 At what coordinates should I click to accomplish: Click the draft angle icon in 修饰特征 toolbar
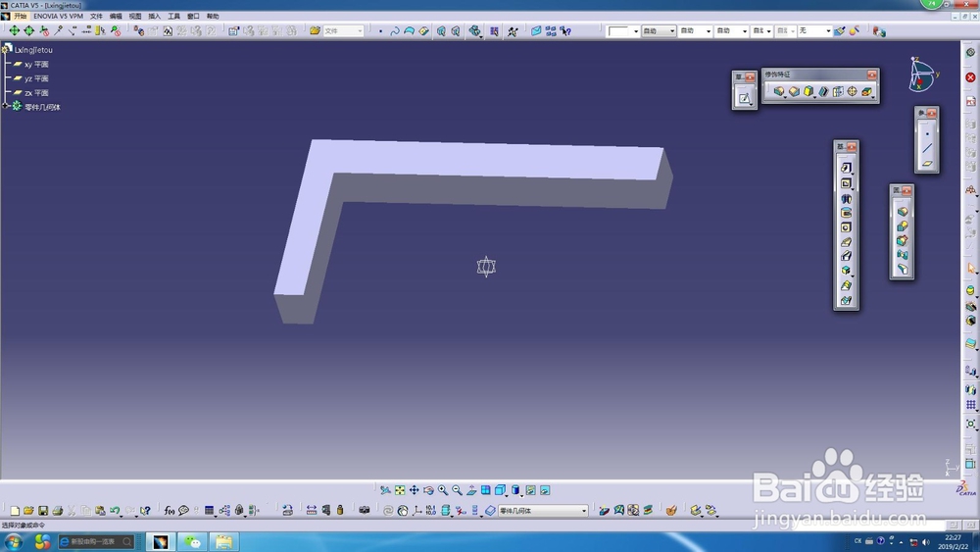pyautogui.click(x=808, y=92)
